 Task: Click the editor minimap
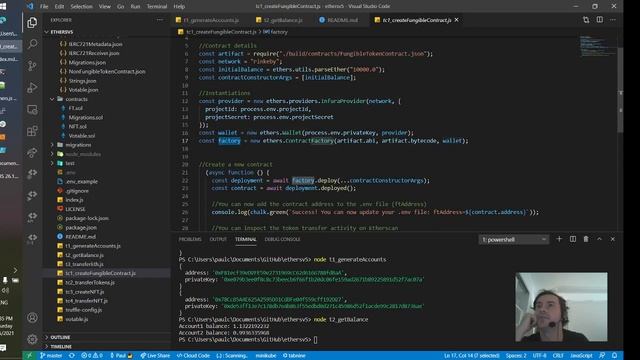click(x=597, y=46)
